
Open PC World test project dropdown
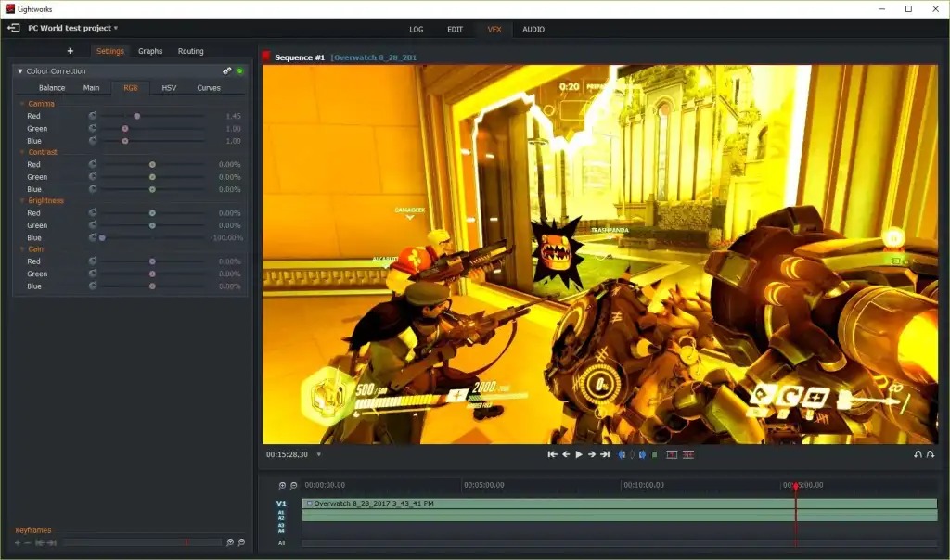coord(116,28)
